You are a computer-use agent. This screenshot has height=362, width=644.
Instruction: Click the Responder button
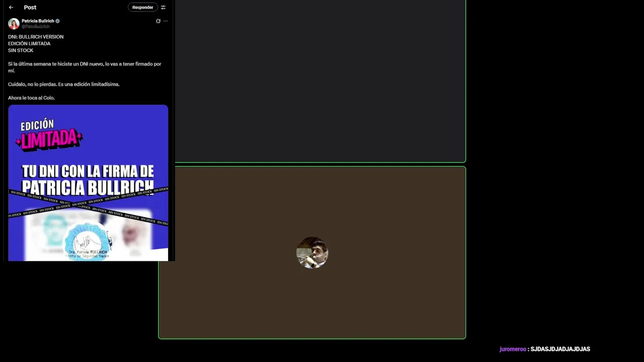pos(142,8)
